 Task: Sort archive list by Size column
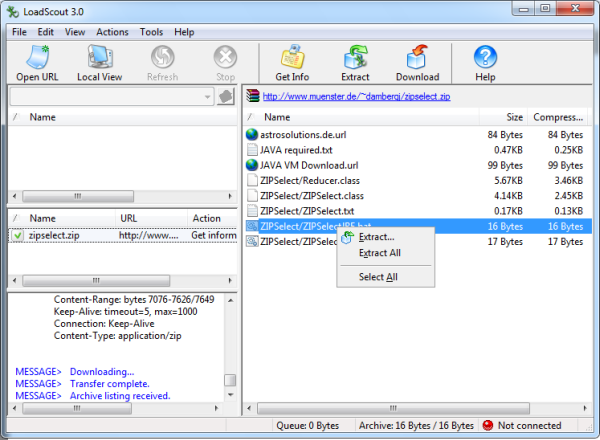[x=504, y=117]
